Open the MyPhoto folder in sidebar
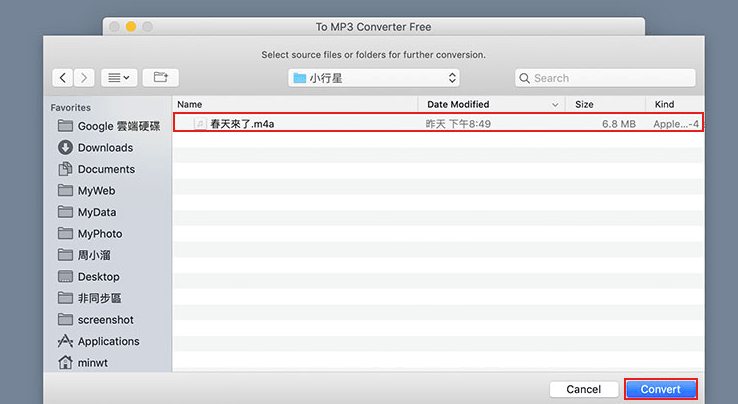The image size is (738, 404). pos(89,234)
